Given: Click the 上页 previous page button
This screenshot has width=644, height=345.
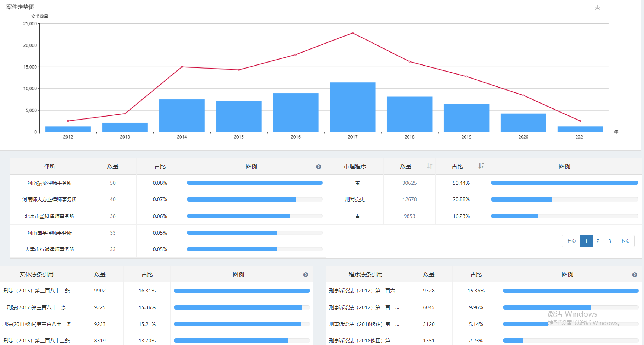Looking at the screenshot, I should pos(571,241).
